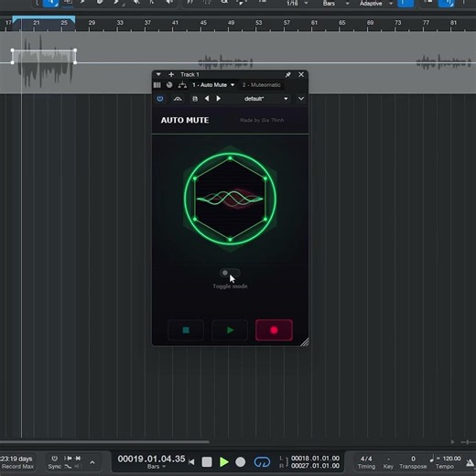Click the 120.00 Tempo value

(451, 459)
